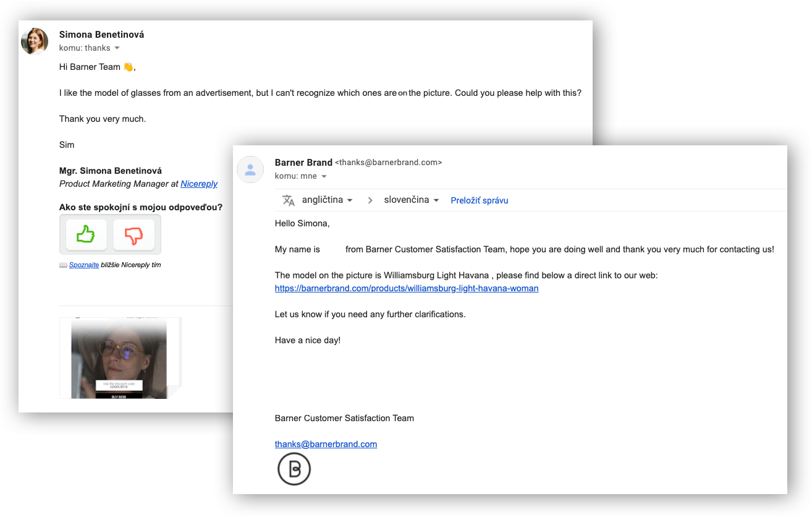Open the 'slovenčina' target language dropdown

coord(411,200)
